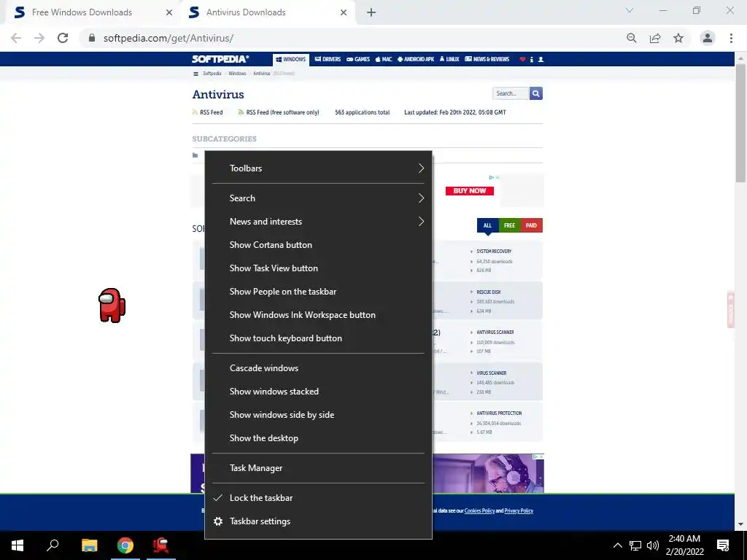Screen dimensions: 747x560
Task: Toggle Show Windows Ink Workspace button
Action: (x=318, y=315)
